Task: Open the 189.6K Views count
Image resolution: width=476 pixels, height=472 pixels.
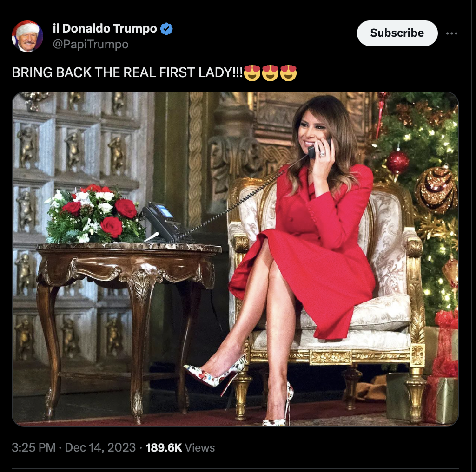Action: point(180,447)
